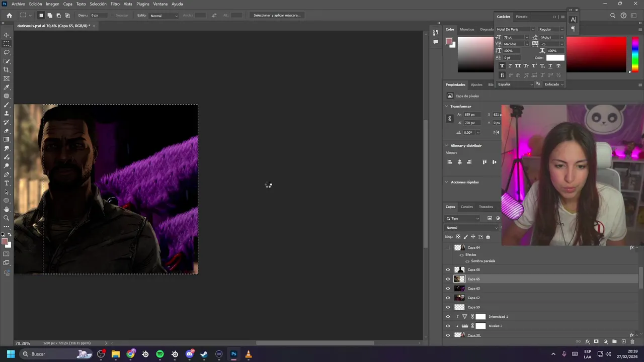Open the Imagen menu
644x362 pixels.
click(52, 4)
